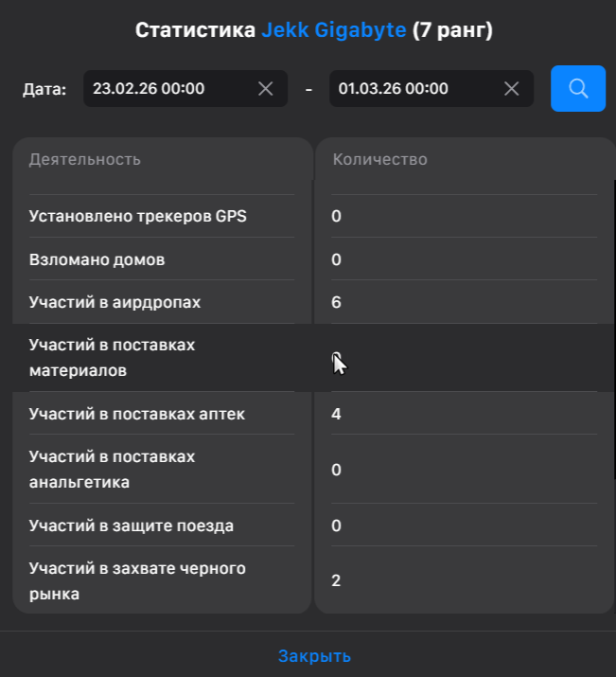The width and height of the screenshot is (616, 677).
Task: Select the Участий в аирдропах row
Action: tap(115, 302)
